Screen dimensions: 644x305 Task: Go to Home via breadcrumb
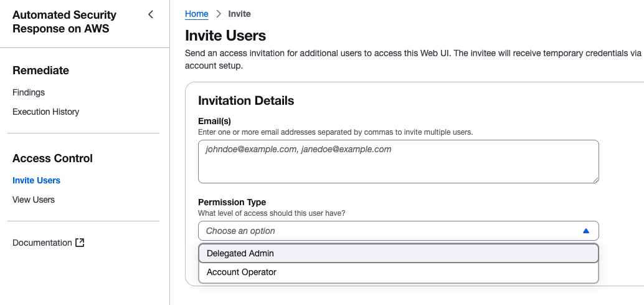click(x=196, y=14)
